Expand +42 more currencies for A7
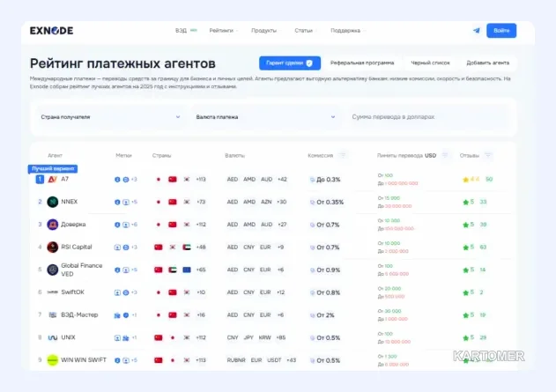556x392 pixels. (282, 180)
